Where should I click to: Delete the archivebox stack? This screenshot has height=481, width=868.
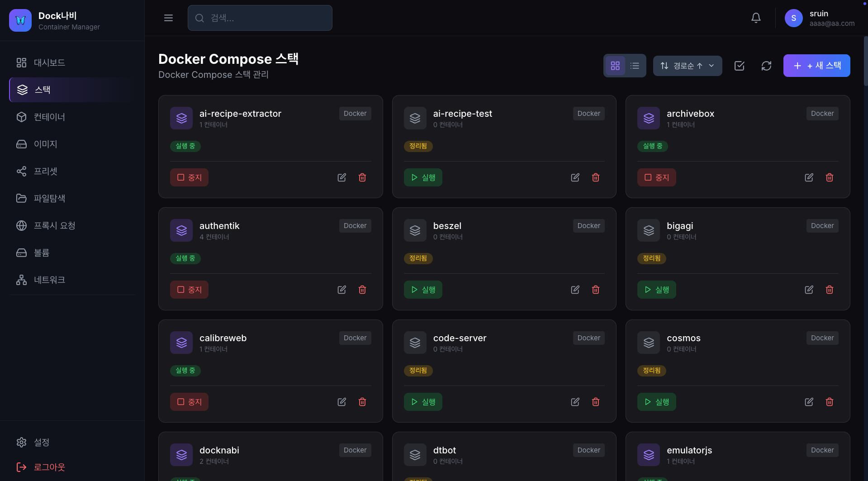click(x=830, y=177)
